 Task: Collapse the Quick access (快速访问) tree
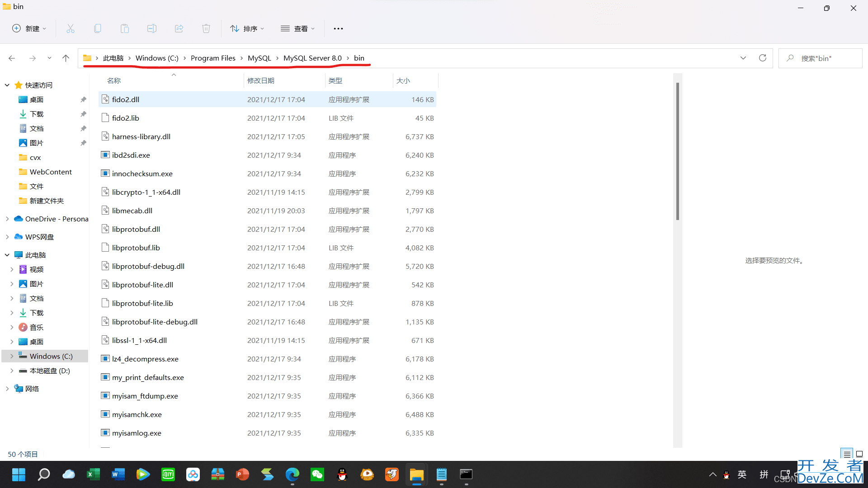[x=7, y=85]
